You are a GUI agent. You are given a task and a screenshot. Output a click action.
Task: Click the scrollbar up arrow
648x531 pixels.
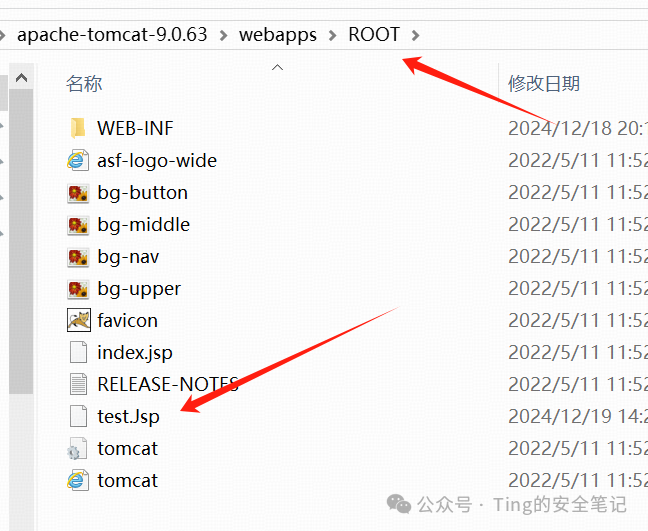21,78
